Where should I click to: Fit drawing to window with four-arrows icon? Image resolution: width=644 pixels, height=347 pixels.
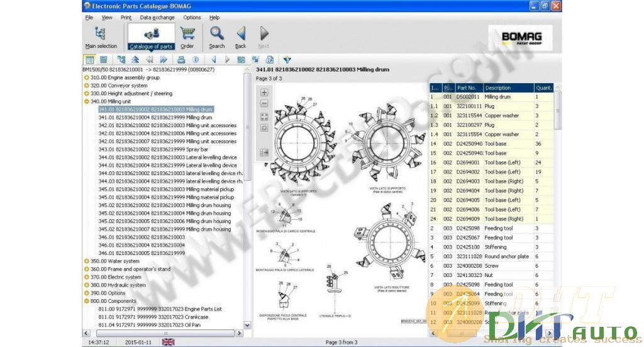[x=265, y=117]
